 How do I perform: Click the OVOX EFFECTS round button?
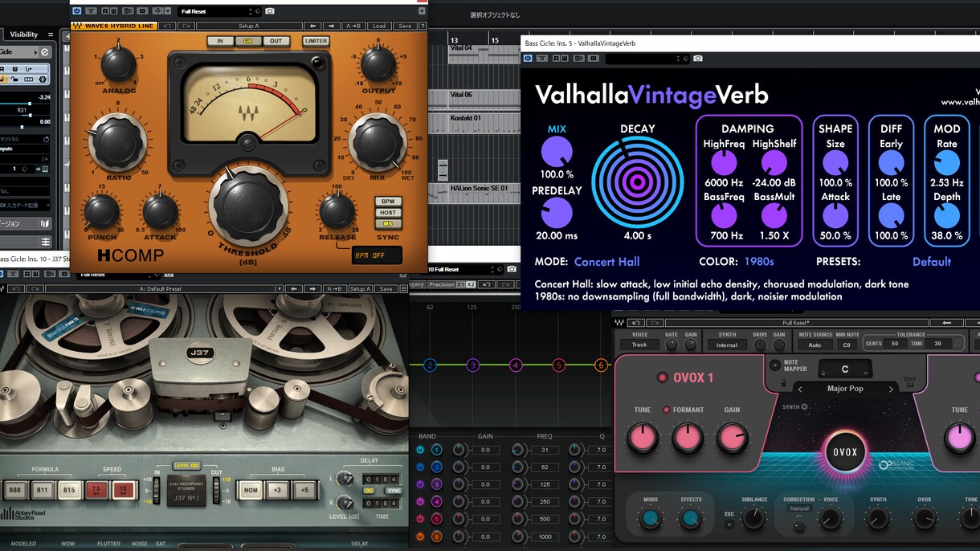pyautogui.click(x=691, y=519)
